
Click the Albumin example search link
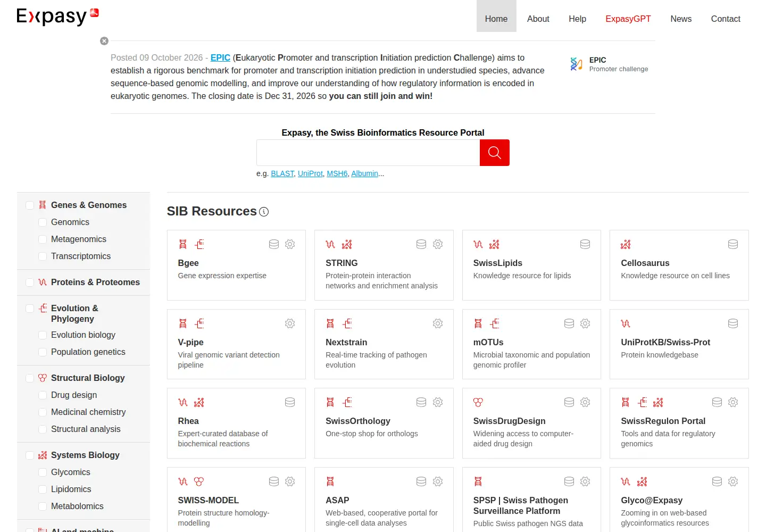pyautogui.click(x=364, y=173)
